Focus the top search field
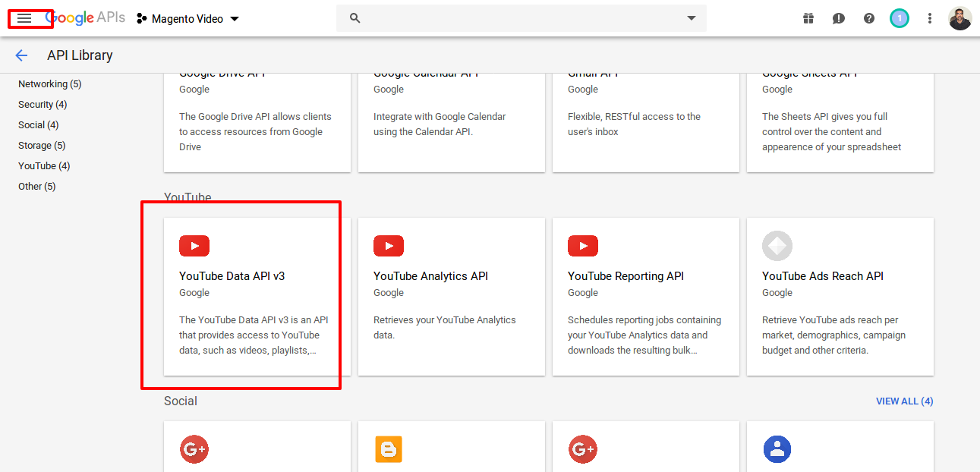Screen dimensions: 980x472 coord(521,18)
